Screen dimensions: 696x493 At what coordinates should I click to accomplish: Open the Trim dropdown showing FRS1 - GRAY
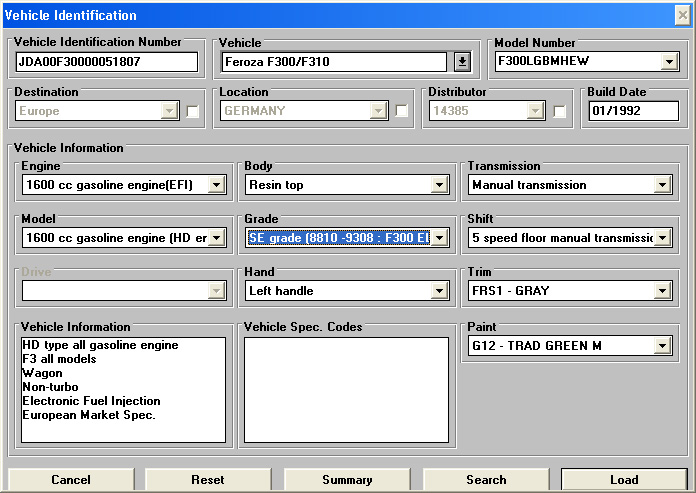pos(662,291)
